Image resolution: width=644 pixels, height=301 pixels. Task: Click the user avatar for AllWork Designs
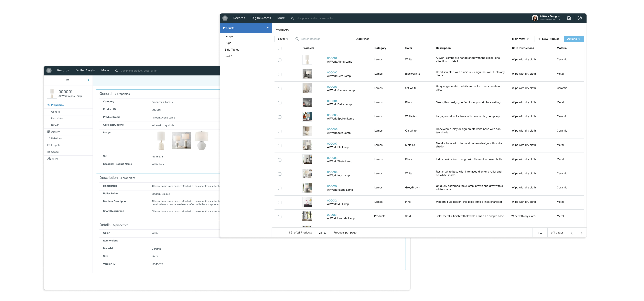tap(535, 18)
